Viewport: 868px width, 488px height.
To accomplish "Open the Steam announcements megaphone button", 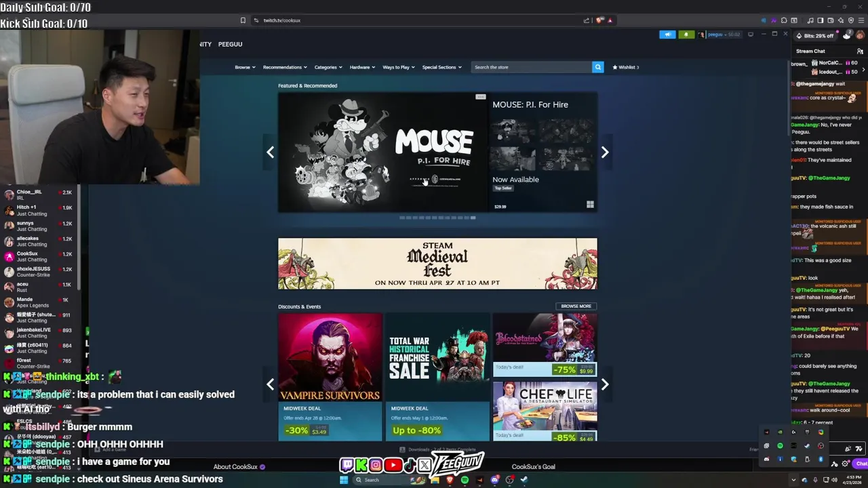I will [x=667, y=35].
